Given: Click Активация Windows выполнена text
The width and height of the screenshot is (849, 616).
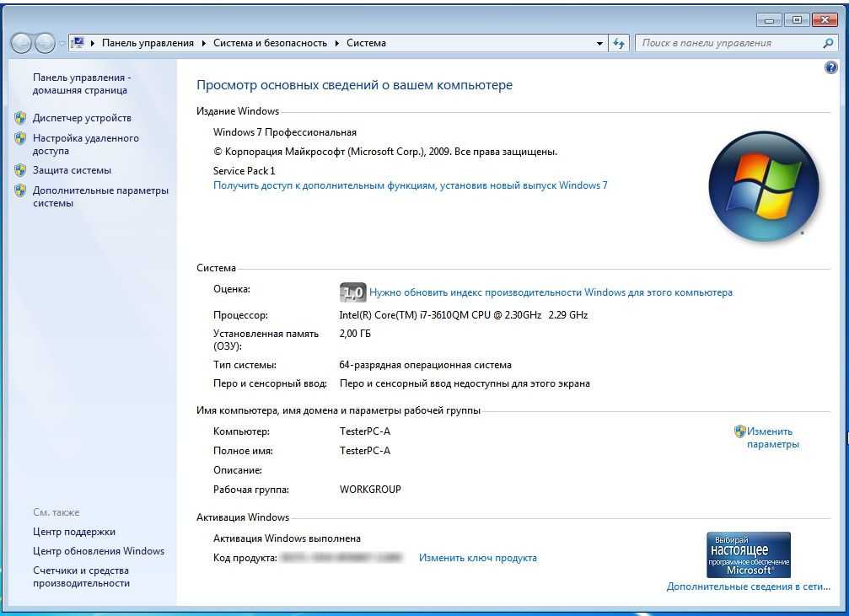Looking at the screenshot, I should tap(287, 538).
